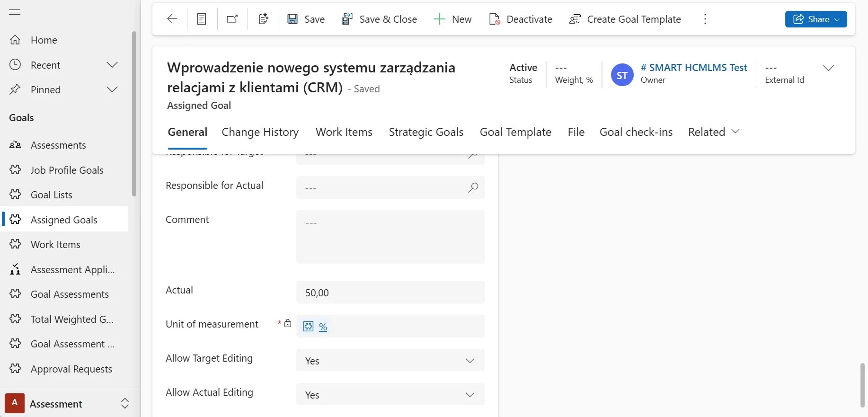Click the Deactivate button
Screen dimensions: 868x417
point(521,19)
